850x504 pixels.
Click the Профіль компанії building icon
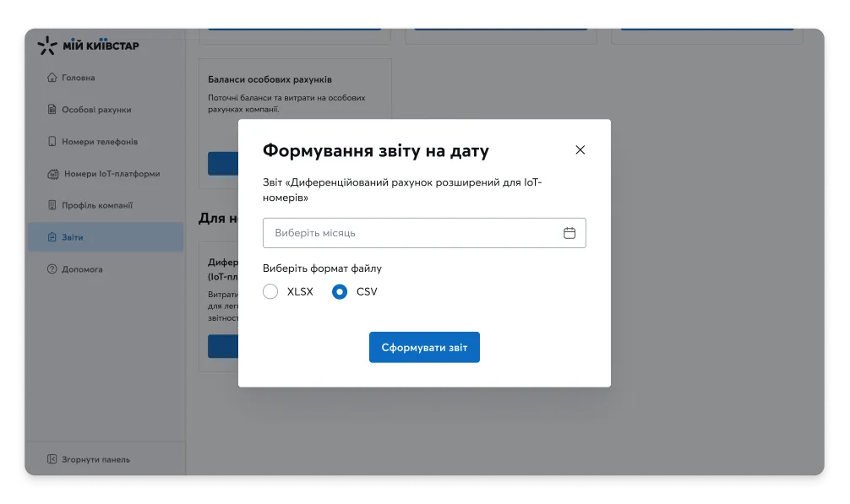pos(52,205)
